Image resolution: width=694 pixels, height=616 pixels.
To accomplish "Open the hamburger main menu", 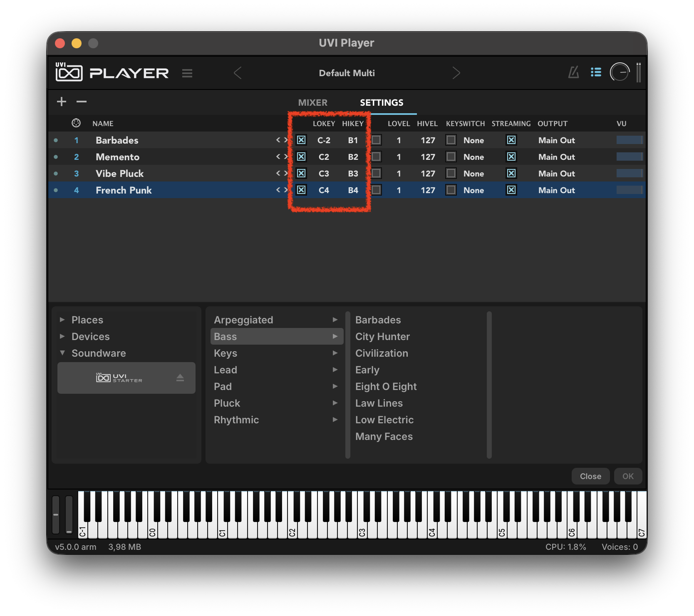I will tap(187, 73).
